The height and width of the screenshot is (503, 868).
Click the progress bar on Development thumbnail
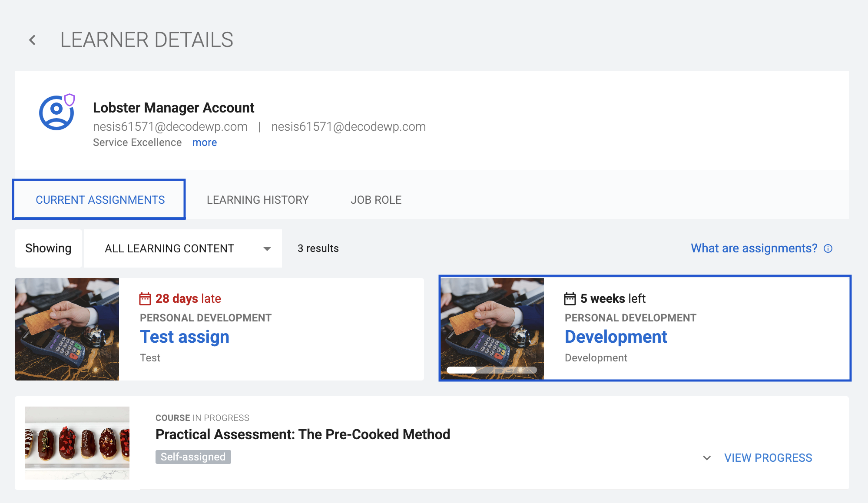(491, 370)
